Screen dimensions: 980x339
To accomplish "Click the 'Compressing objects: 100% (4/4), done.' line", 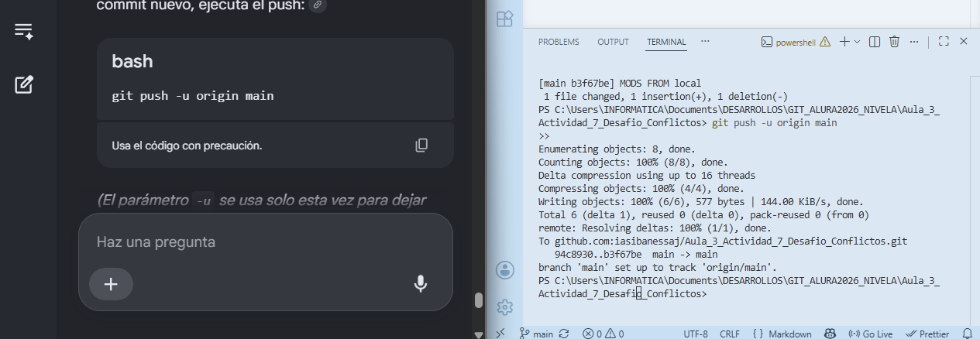I will click(x=641, y=188).
